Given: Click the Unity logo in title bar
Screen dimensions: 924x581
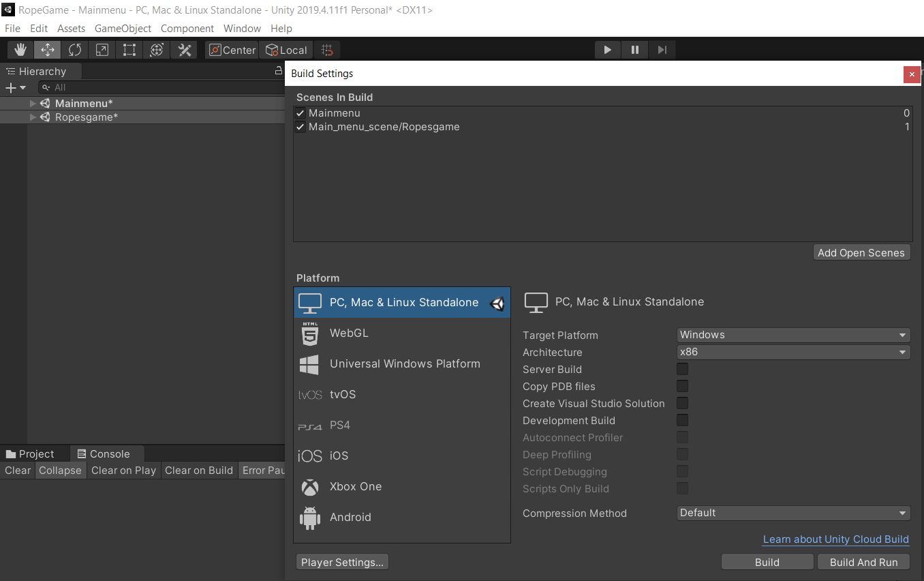Looking at the screenshot, I should click(x=9, y=10).
